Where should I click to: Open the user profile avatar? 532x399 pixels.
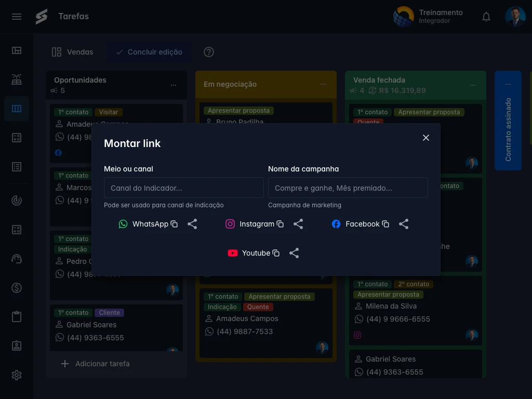(515, 16)
